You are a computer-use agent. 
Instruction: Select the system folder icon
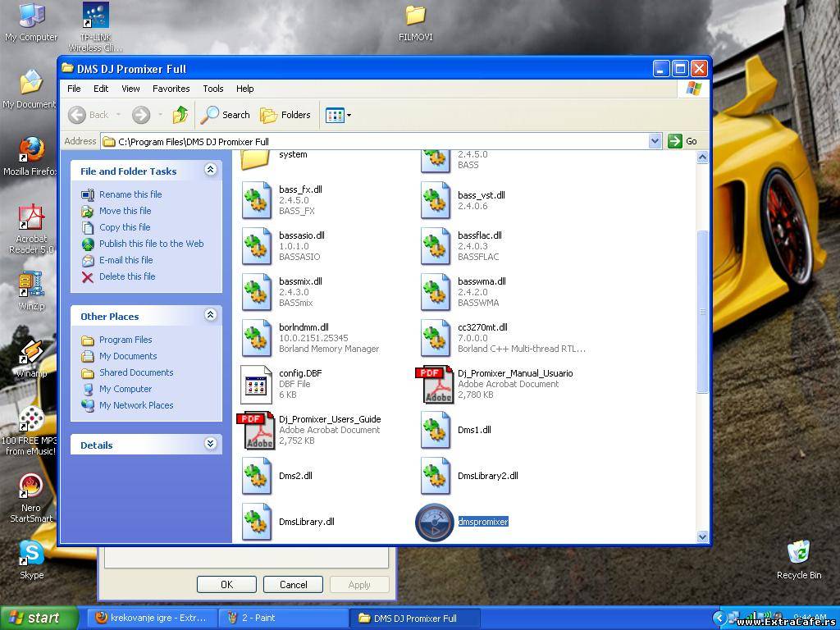pos(255,160)
